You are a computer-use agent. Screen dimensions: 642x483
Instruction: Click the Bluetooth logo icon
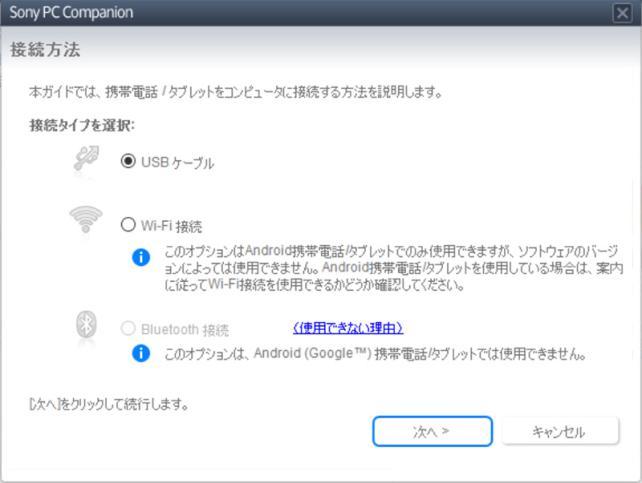(86, 326)
